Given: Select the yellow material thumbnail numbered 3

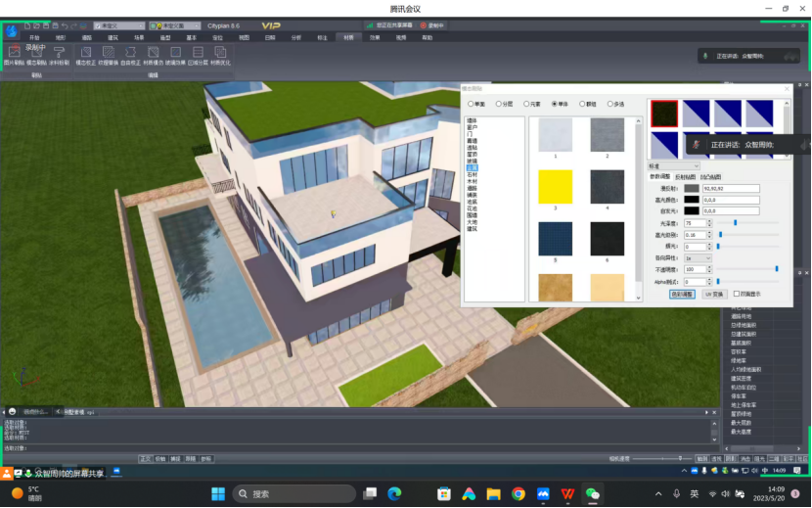Looking at the screenshot, I should point(555,186).
